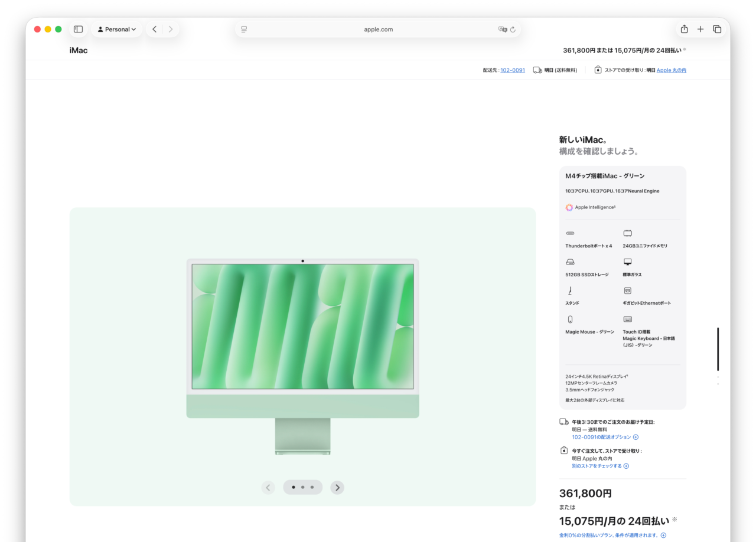Click the Magic Keyboard icon
The width and height of the screenshot is (756, 542).
coord(627,319)
